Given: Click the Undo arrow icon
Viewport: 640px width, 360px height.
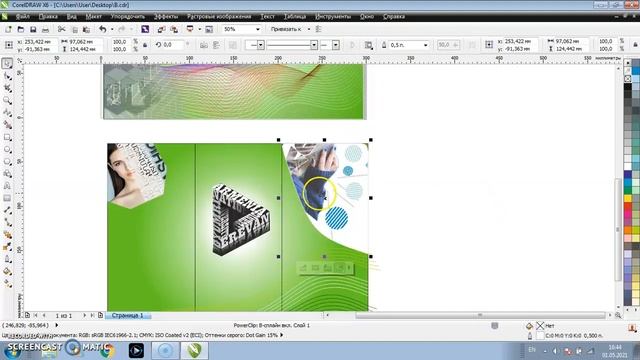Looking at the screenshot, I should tap(102, 29).
